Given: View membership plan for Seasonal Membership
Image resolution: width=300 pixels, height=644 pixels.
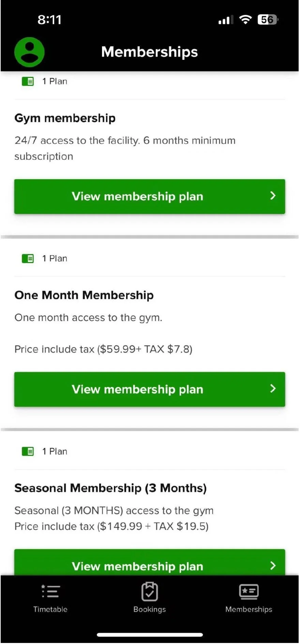Looking at the screenshot, I should 150,563.
